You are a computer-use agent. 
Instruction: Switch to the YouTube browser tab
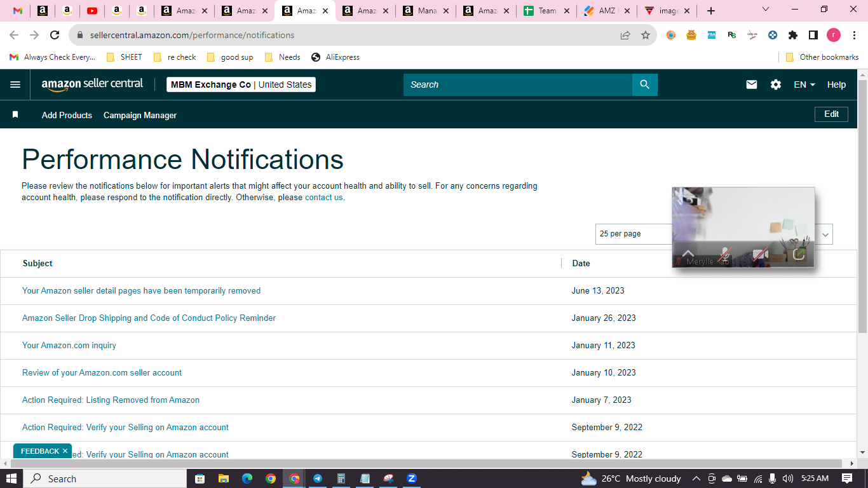coord(92,11)
